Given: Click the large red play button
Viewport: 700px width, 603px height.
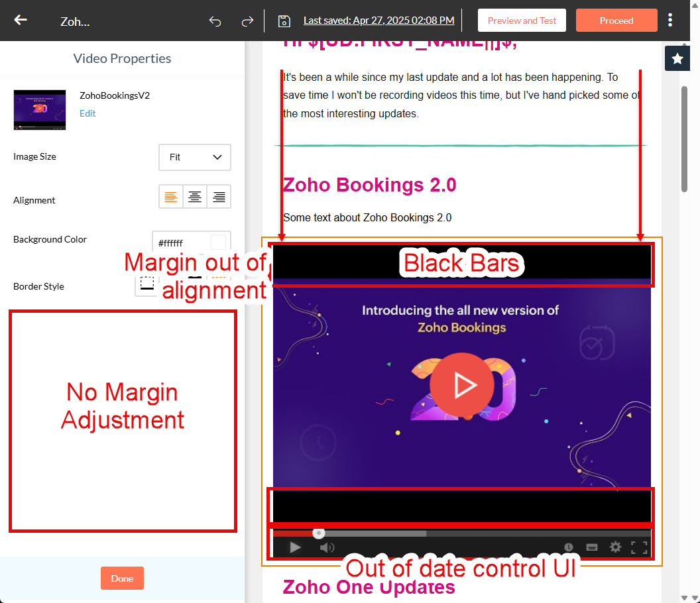Looking at the screenshot, I should [462, 385].
